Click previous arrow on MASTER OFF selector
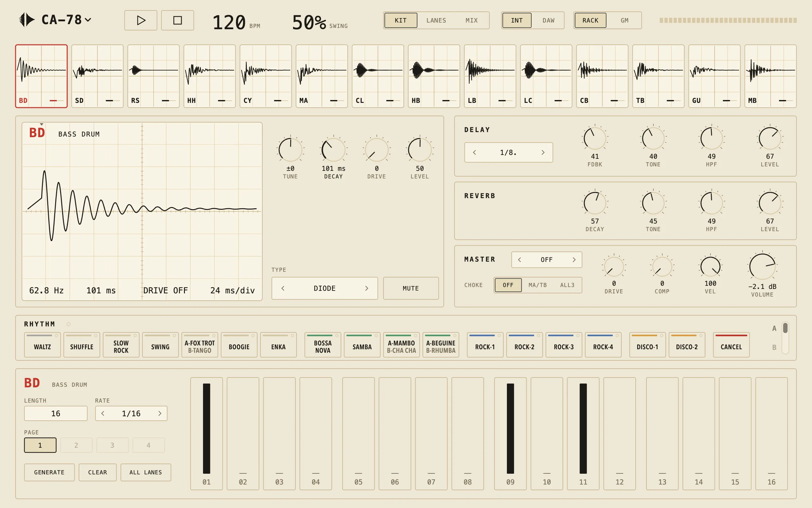The height and width of the screenshot is (508, 812). pos(520,260)
